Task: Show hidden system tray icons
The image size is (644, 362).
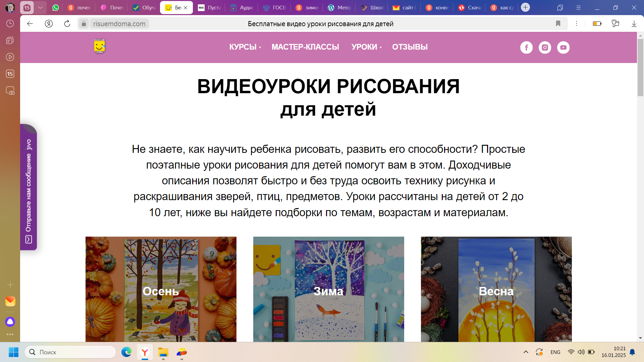Action: [x=526, y=352]
